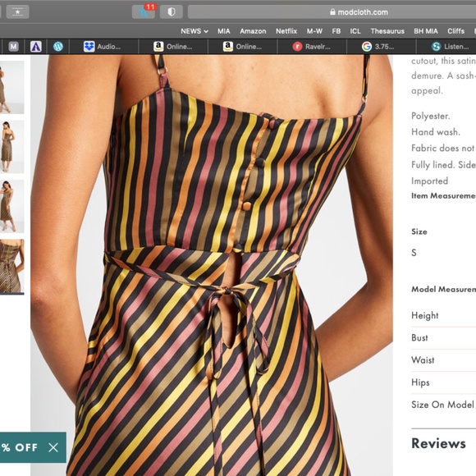Click the Polyester. description line
This screenshot has width=476, height=476.
point(431,116)
